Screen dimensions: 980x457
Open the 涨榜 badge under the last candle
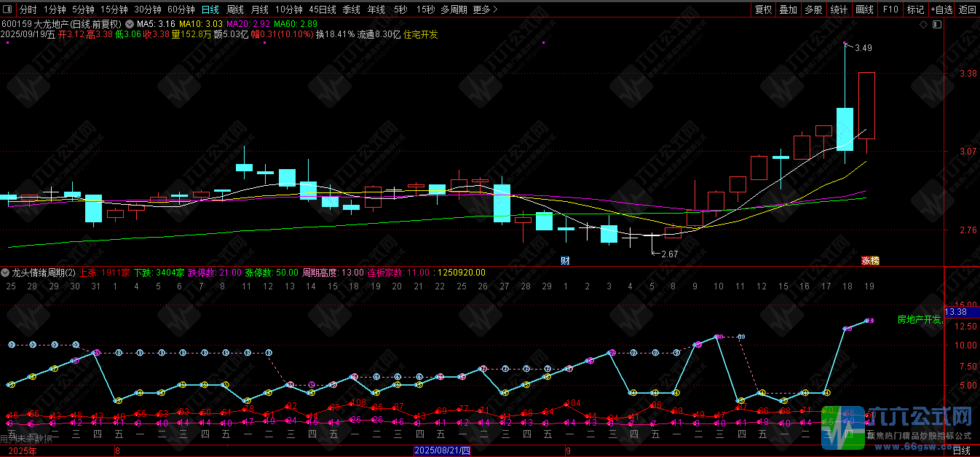click(x=869, y=260)
